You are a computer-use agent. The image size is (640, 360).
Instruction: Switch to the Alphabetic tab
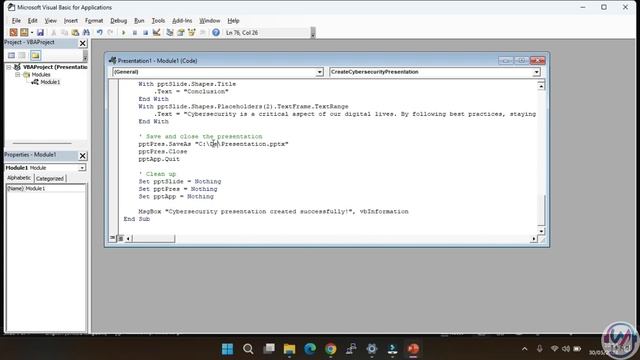point(19,178)
